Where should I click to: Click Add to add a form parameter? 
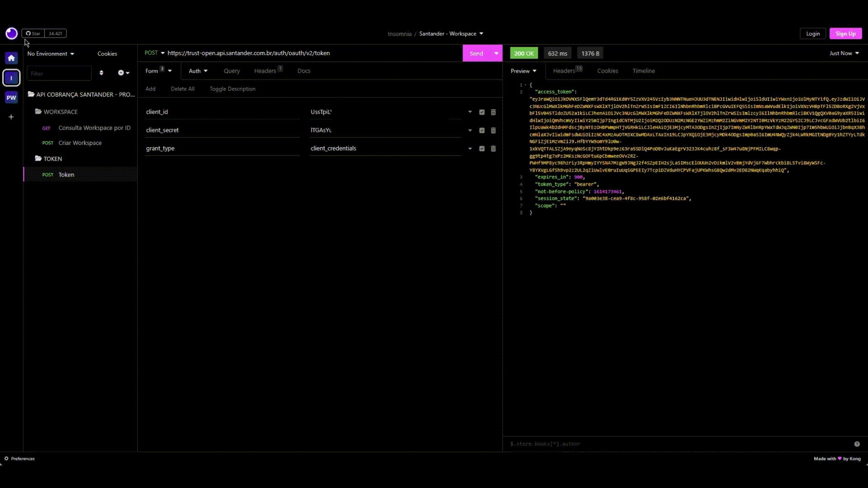(151, 89)
